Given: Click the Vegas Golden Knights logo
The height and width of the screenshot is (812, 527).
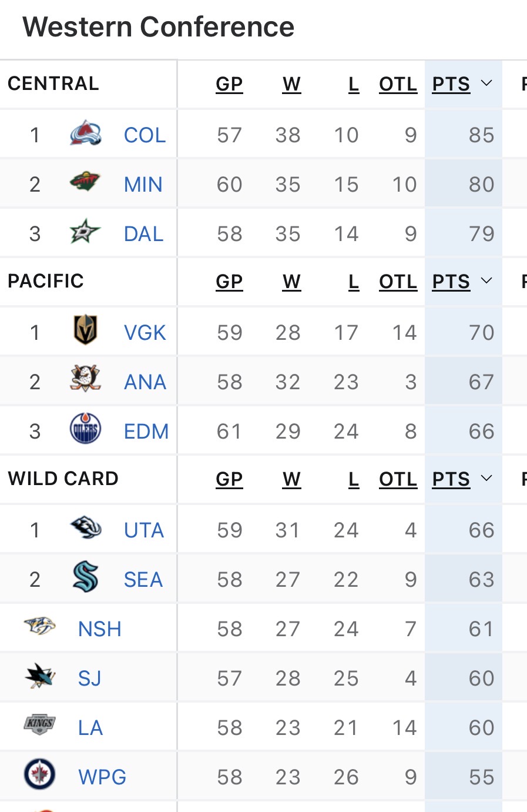Looking at the screenshot, I should [x=85, y=330].
